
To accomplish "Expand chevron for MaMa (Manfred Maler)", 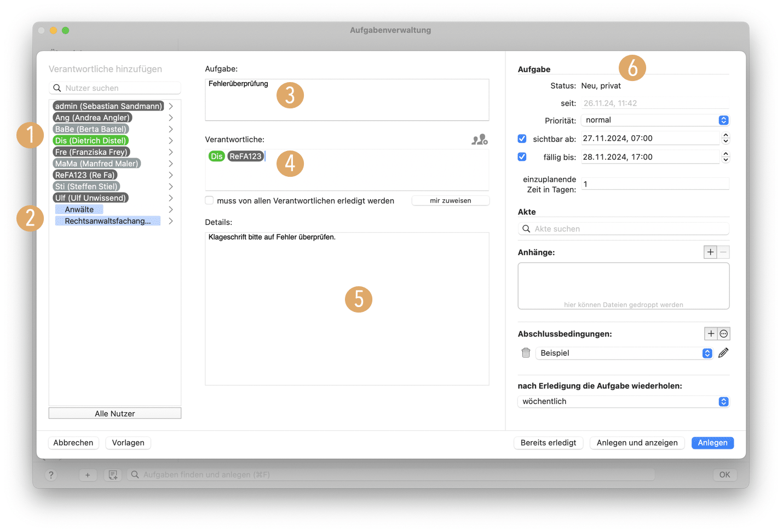I will coord(171,164).
